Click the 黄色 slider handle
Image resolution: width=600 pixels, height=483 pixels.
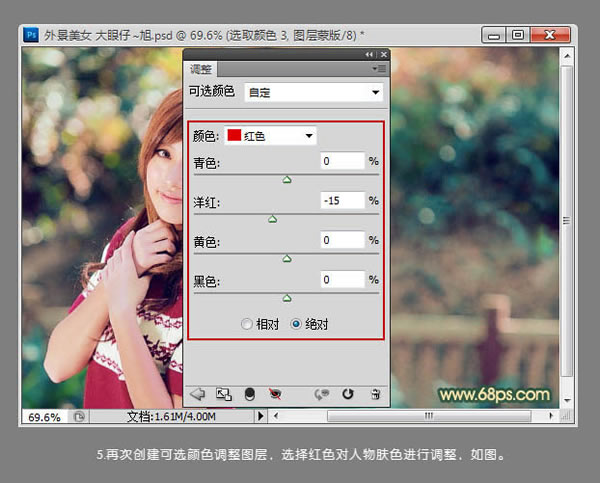click(287, 259)
